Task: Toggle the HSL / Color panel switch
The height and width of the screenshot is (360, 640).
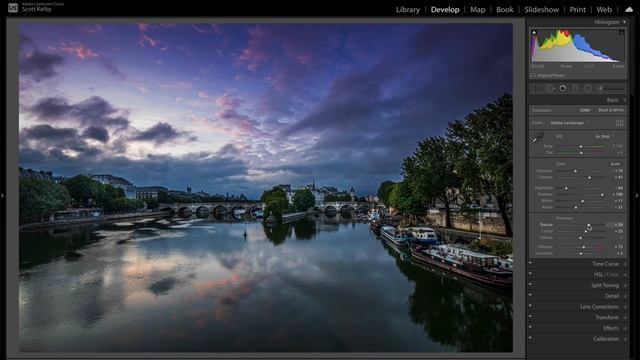Action: (x=530, y=273)
